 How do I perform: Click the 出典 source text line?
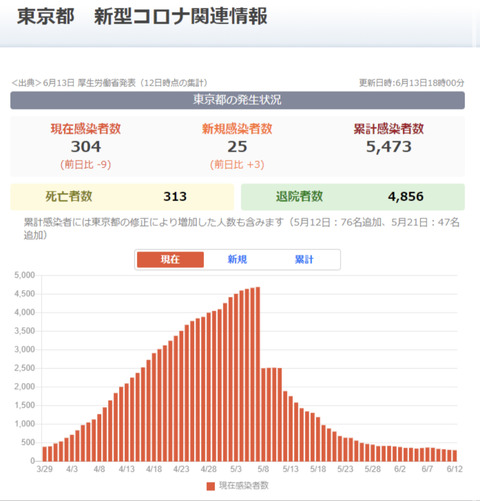pyautogui.click(x=110, y=83)
